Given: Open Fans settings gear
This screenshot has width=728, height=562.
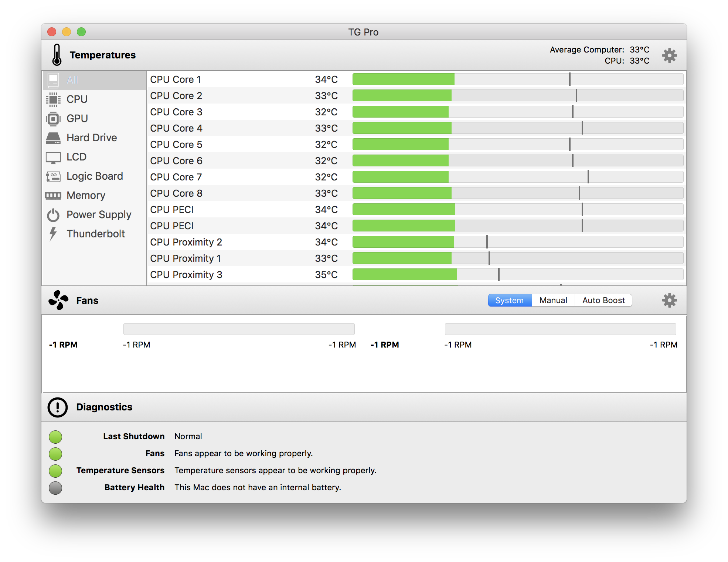Looking at the screenshot, I should pyautogui.click(x=669, y=300).
